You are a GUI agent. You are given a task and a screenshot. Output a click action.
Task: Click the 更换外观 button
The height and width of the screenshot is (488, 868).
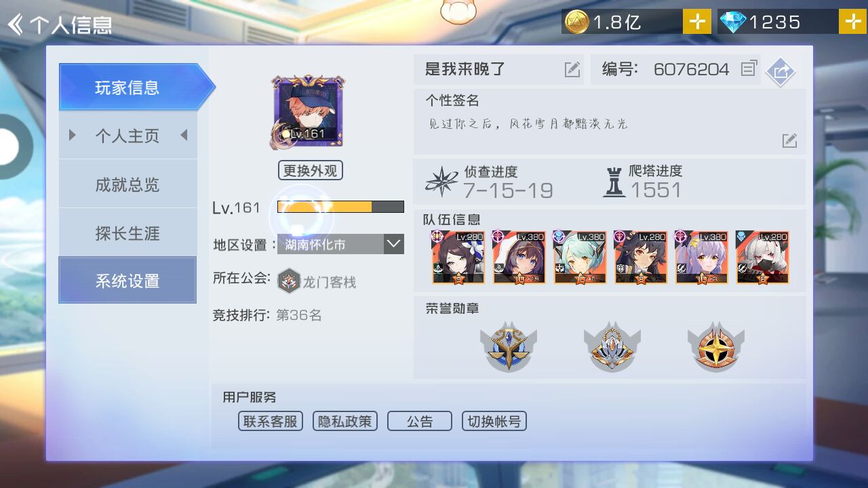(x=310, y=170)
